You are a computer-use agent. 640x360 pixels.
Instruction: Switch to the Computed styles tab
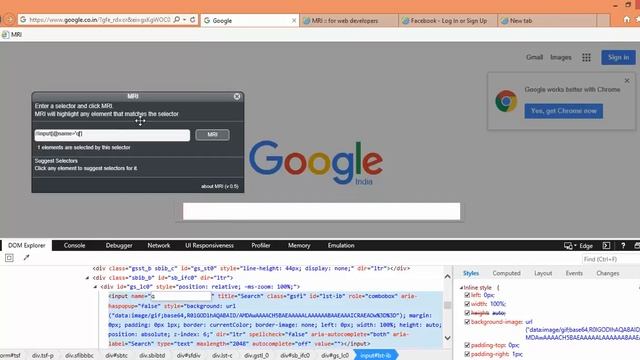[x=506, y=273]
